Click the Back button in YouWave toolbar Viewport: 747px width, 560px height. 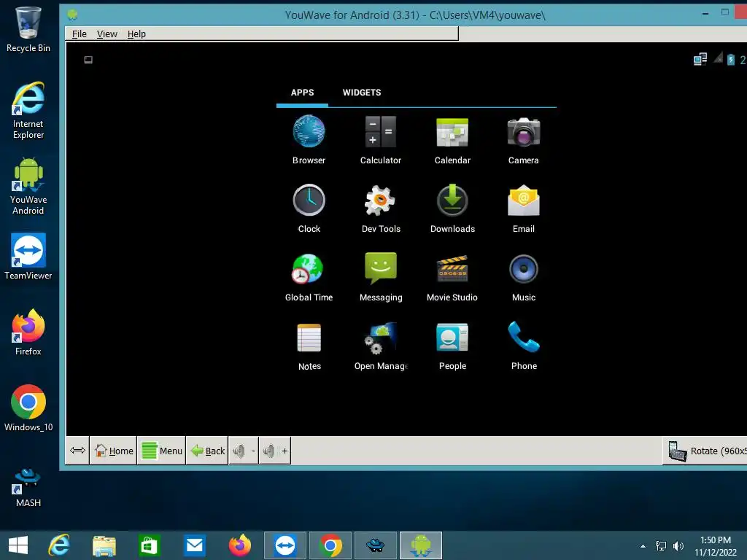pyautogui.click(x=207, y=451)
